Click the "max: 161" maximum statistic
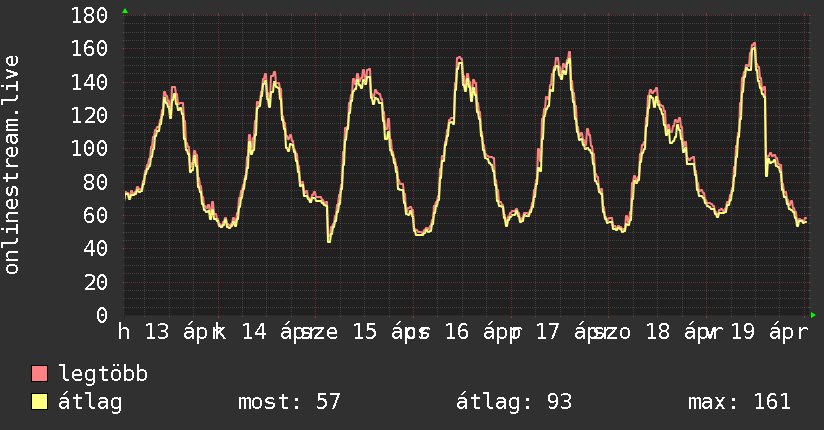Screen dimensions: 824x430 point(739,402)
